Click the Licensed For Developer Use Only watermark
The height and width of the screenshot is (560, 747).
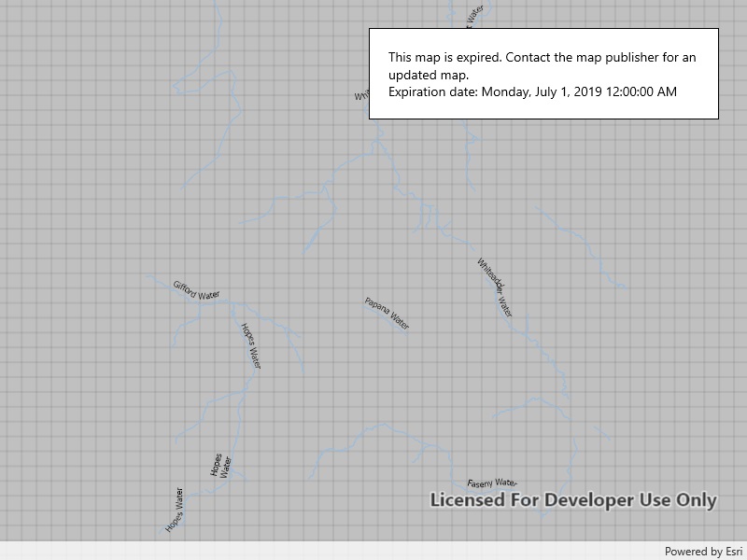(573, 500)
